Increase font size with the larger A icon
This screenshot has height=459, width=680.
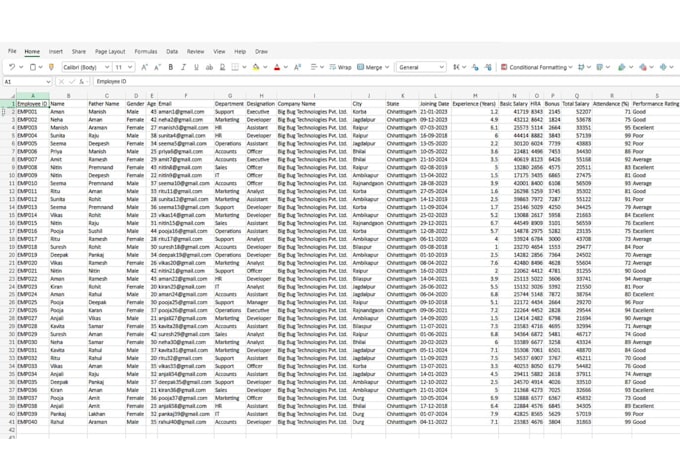144,67
